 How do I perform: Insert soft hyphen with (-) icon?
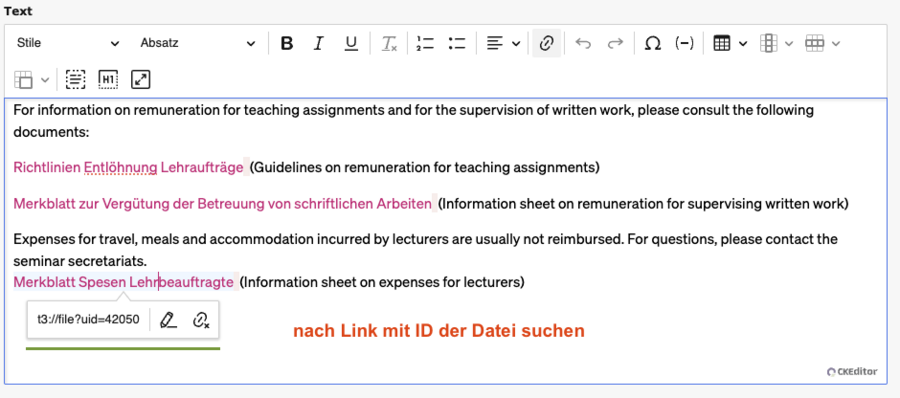click(684, 43)
